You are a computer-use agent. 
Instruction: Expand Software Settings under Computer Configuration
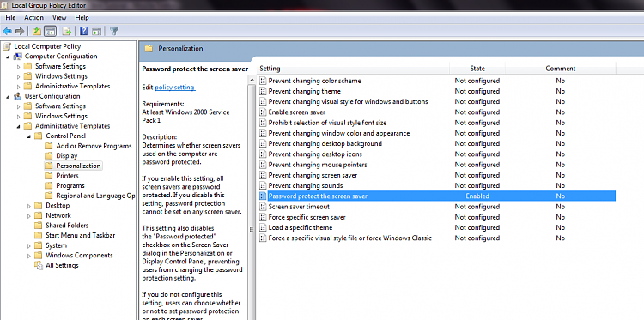19,66
